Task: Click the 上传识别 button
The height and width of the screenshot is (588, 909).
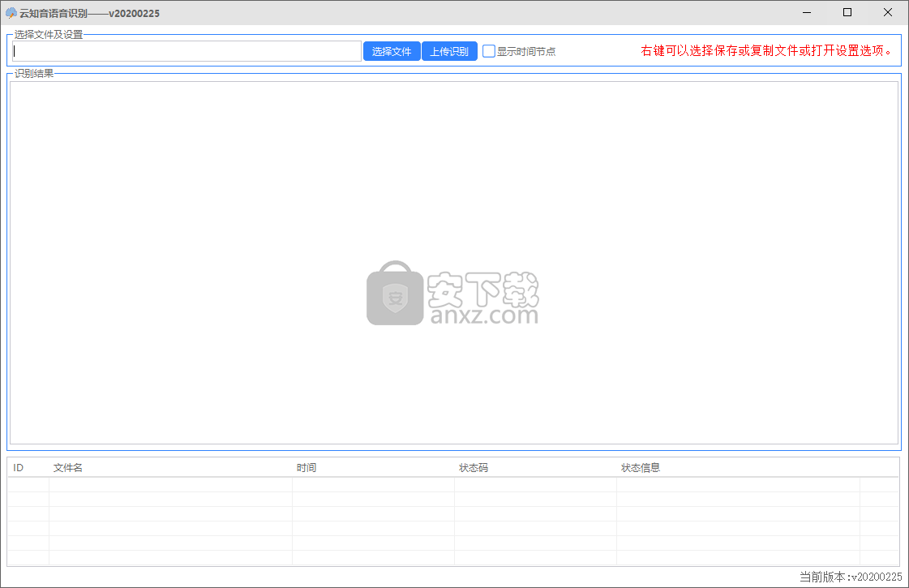Action: (449, 51)
